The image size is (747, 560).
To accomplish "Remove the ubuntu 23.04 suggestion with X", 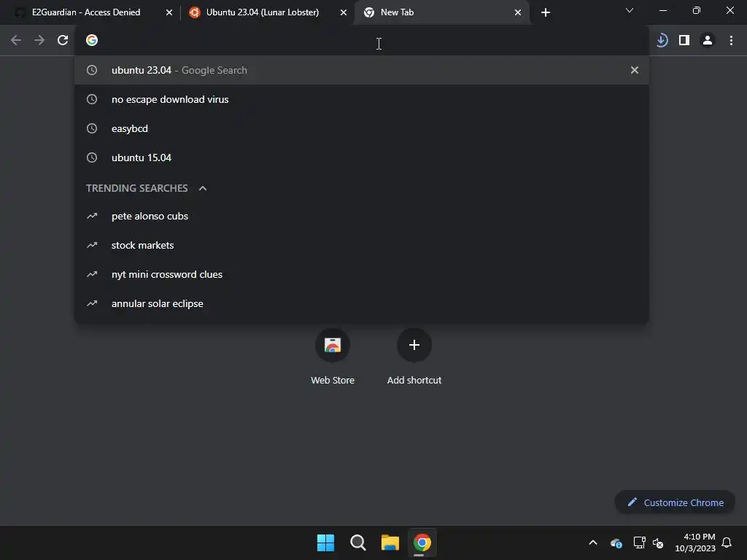I will [x=634, y=70].
